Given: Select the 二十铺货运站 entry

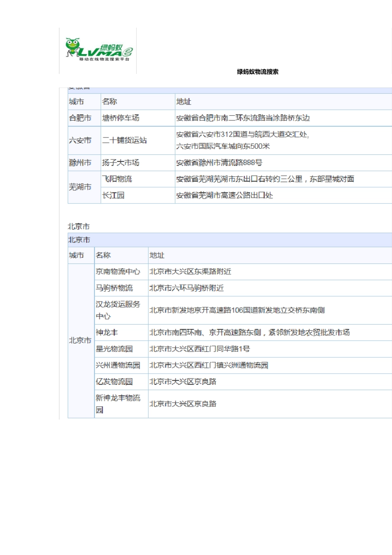Looking at the screenshot, I should [124, 140].
